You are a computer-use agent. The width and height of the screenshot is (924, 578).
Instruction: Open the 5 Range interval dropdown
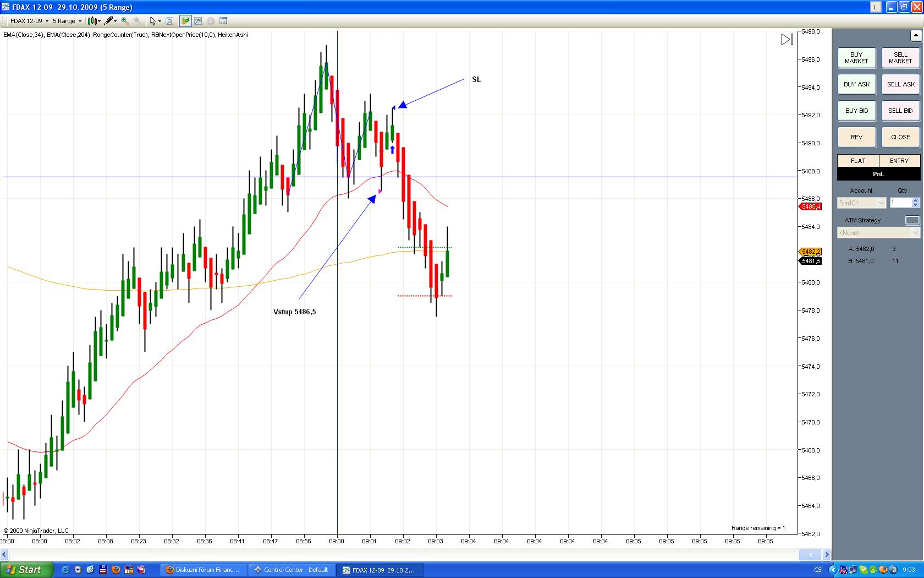point(67,21)
